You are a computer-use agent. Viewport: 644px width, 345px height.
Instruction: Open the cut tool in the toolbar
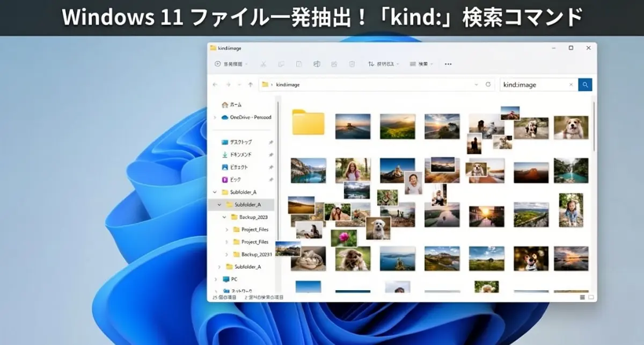263,63
